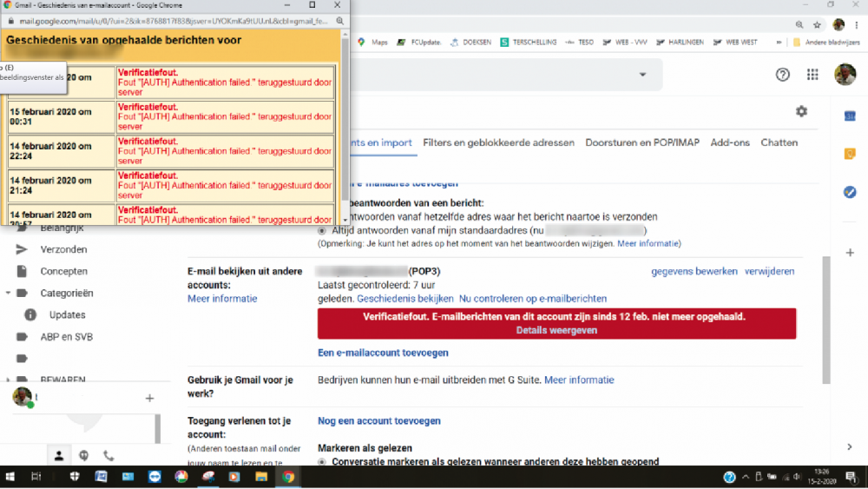868x489 pixels.
Task: Open the Updates category
Action: 67,314
